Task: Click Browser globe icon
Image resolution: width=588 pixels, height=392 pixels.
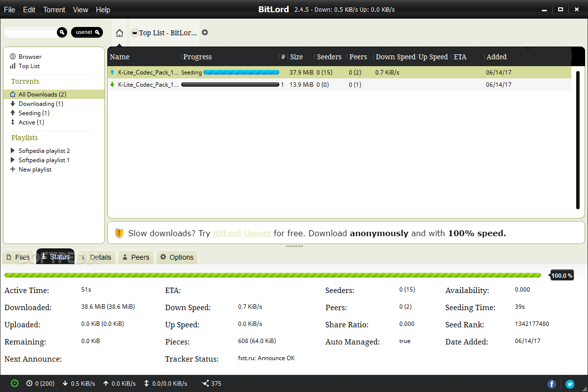Action: (x=13, y=57)
